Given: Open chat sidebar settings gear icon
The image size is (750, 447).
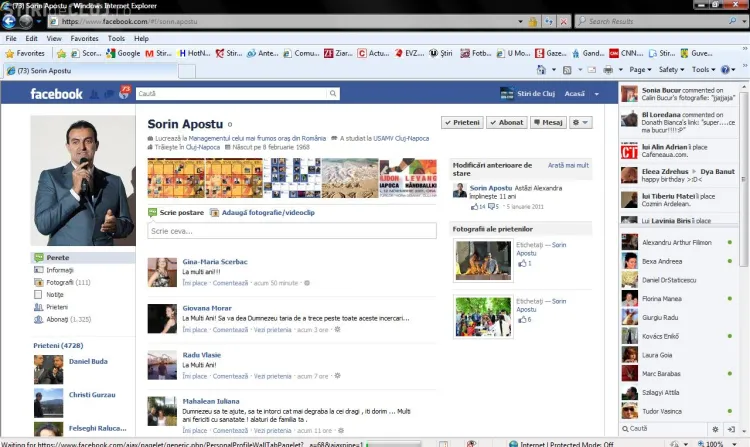Looking at the screenshot, I should click(715, 428).
